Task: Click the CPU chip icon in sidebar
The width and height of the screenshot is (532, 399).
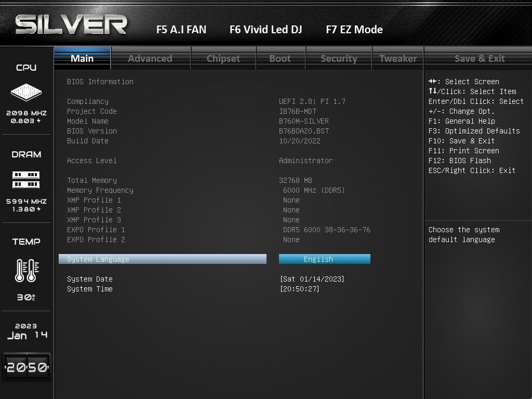Action: coord(26,92)
